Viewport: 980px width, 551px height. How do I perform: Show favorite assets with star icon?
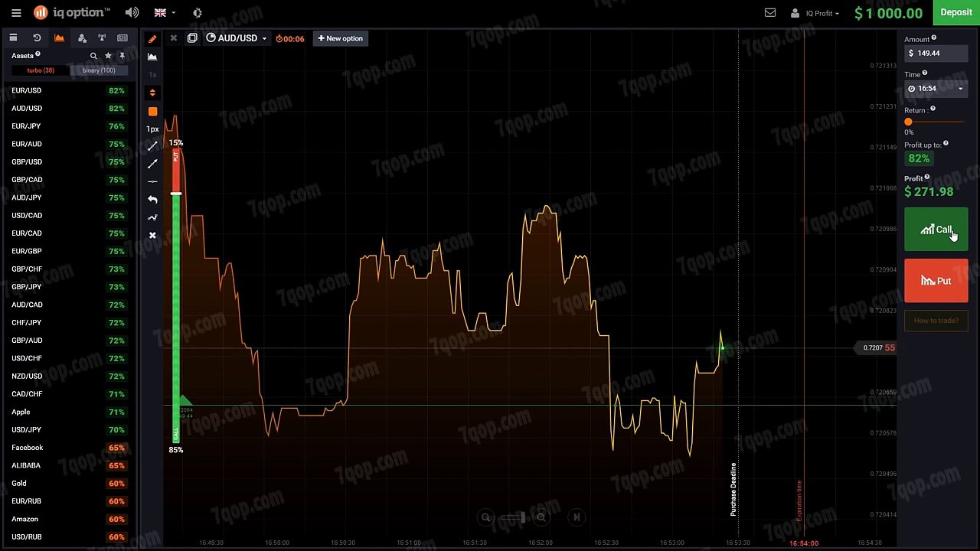[x=108, y=56]
